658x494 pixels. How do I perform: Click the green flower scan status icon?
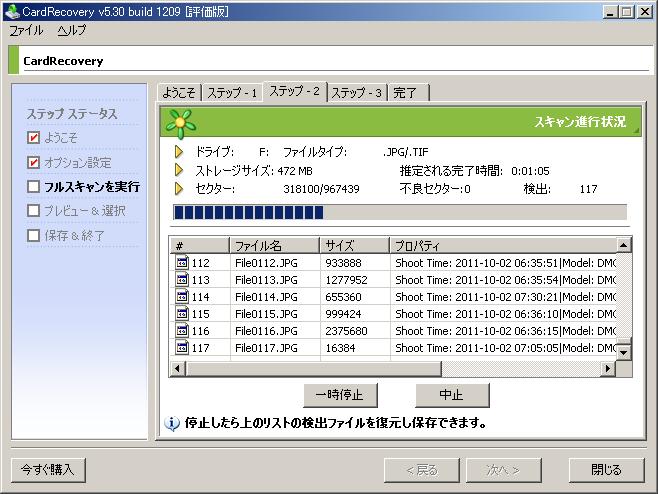pyautogui.click(x=180, y=123)
